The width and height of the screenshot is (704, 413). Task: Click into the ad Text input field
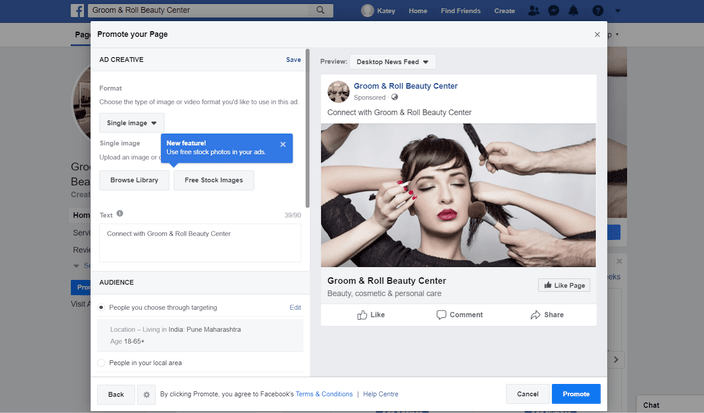pos(200,243)
